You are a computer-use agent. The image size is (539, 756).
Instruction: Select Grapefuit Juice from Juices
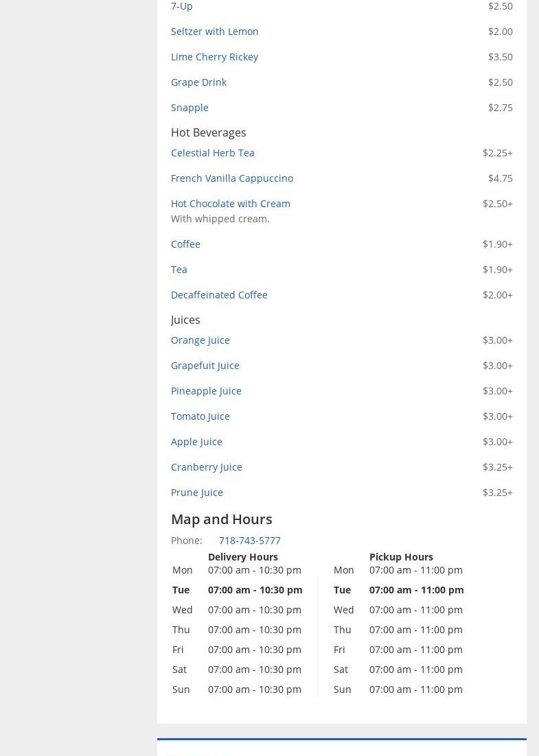point(205,366)
